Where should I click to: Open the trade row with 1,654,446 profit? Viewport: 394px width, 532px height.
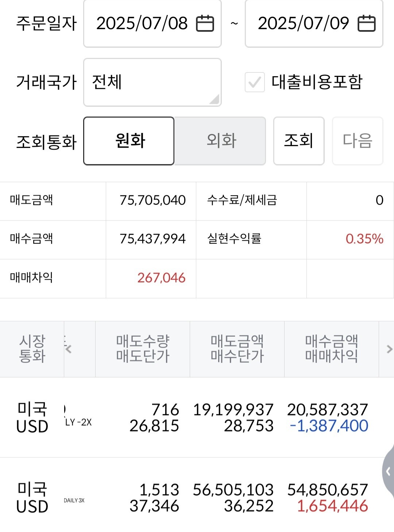pos(197,498)
